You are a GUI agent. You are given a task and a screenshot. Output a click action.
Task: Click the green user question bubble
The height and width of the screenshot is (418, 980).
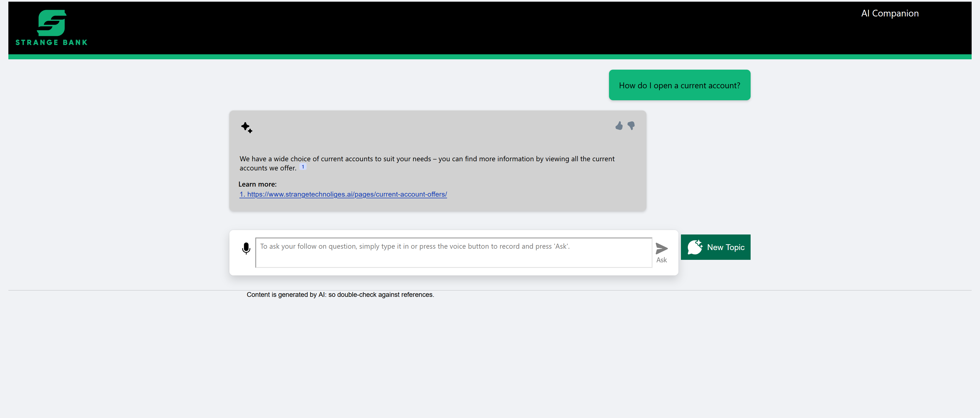(679, 85)
